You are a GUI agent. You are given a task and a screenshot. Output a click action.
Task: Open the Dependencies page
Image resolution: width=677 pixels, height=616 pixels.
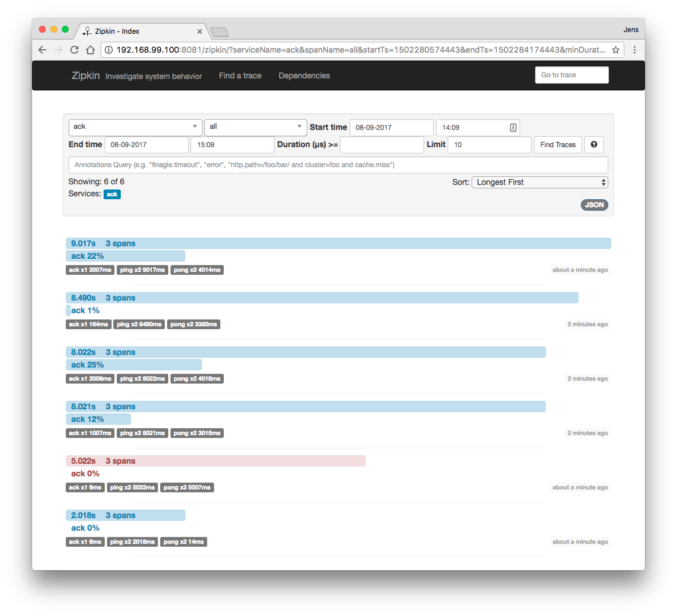pyautogui.click(x=304, y=76)
